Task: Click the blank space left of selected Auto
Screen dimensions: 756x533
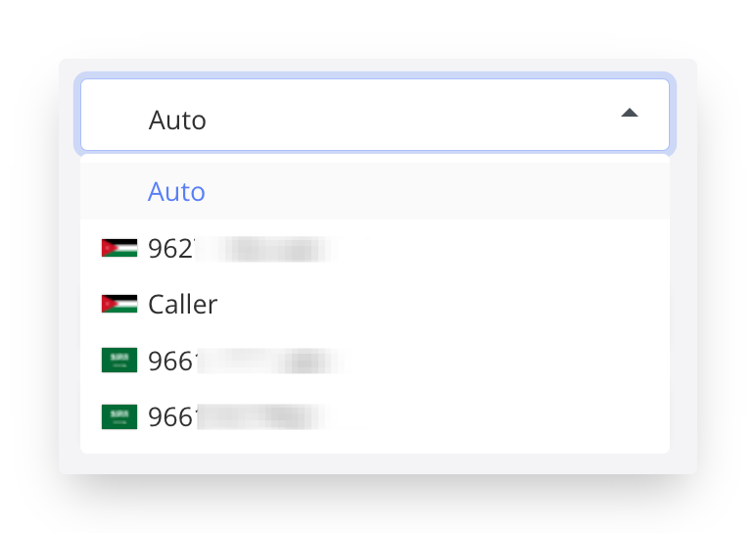Action: [x=116, y=120]
